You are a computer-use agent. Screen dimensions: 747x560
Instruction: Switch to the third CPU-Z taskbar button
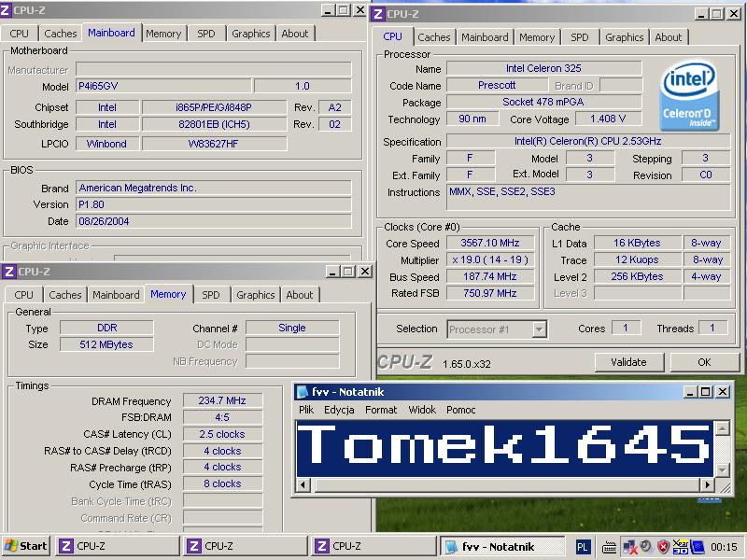click(x=373, y=546)
